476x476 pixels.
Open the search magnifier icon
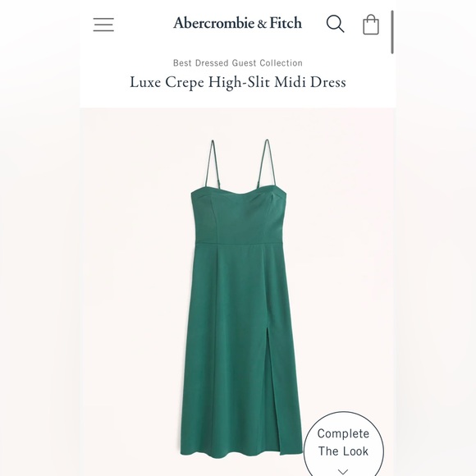pyautogui.click(x=335, y=24)
